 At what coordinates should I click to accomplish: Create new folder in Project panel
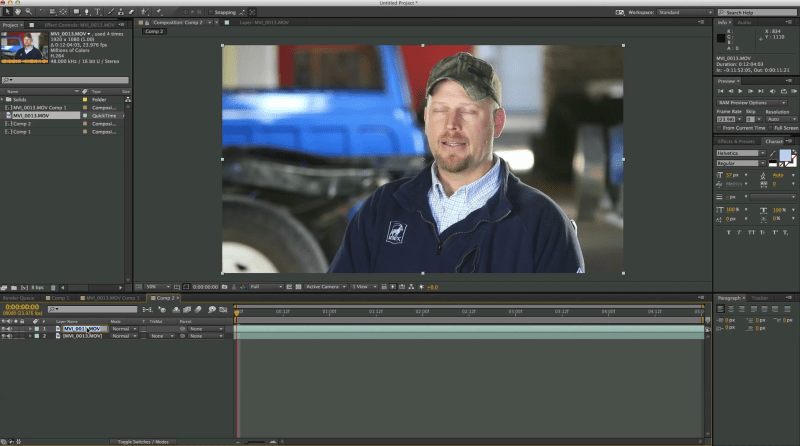point(14,288)
